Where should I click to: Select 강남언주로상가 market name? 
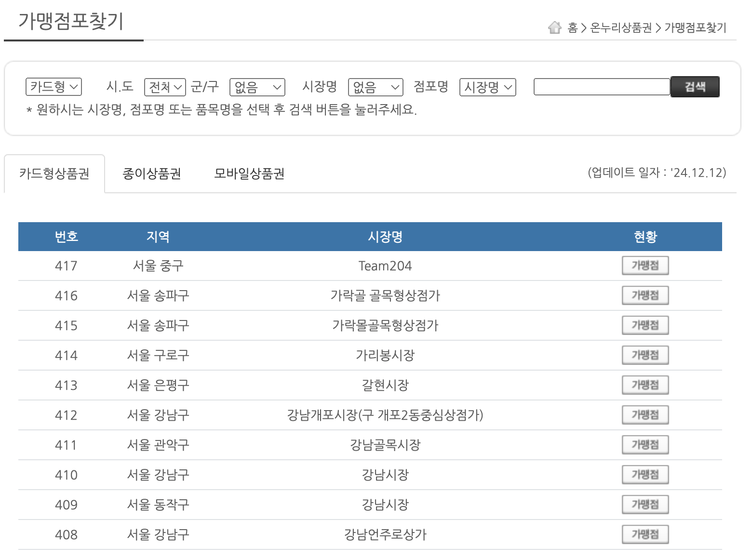click(385, 534)
